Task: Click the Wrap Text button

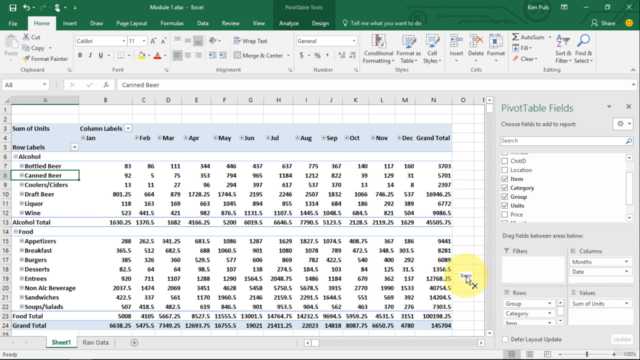Action: pos(250,41)
